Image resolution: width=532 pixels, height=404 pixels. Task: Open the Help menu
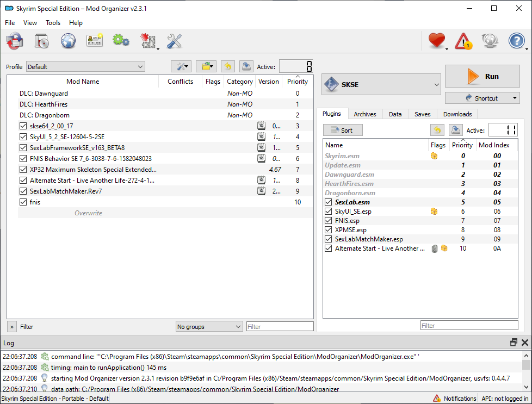pos(76,23)
